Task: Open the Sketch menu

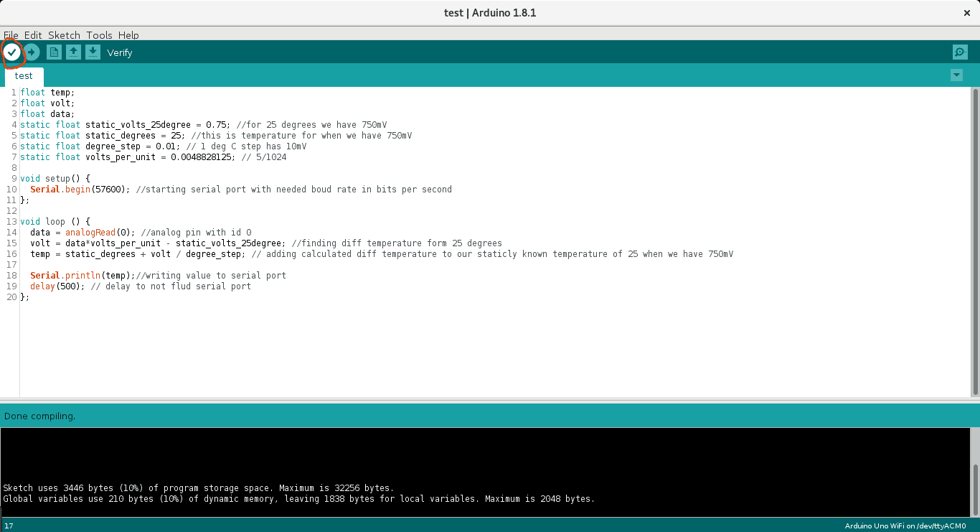Action: (64, 34)
